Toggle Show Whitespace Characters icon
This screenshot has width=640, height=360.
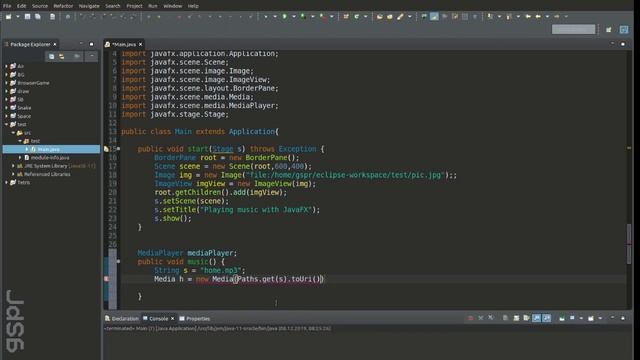[x=475, y=16]
